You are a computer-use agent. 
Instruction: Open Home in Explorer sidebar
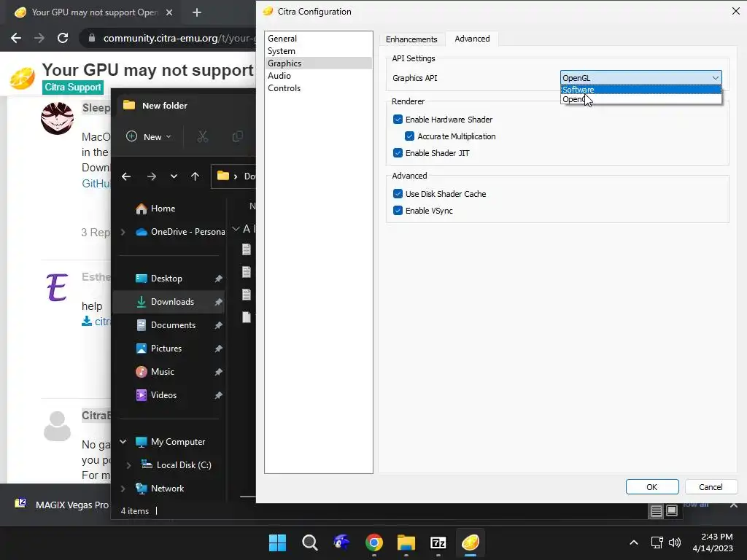coord(163,209)
